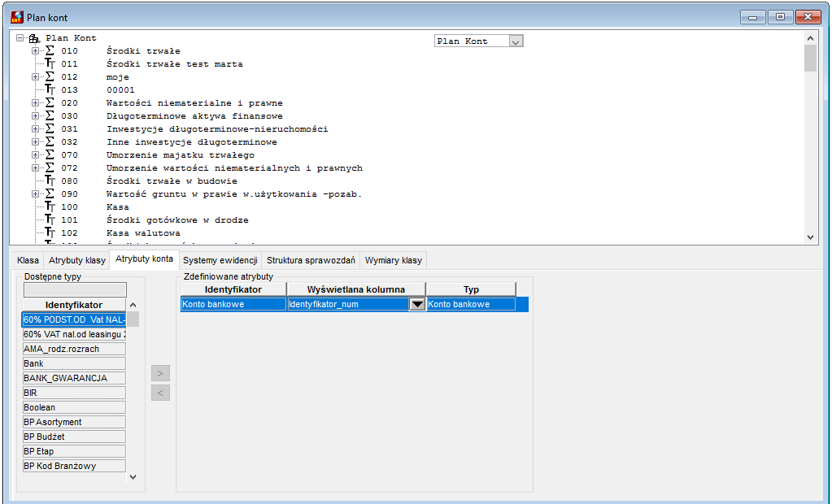
Task: Expand account 090 Wartość gruntu
Action: (x=35, y=194)
